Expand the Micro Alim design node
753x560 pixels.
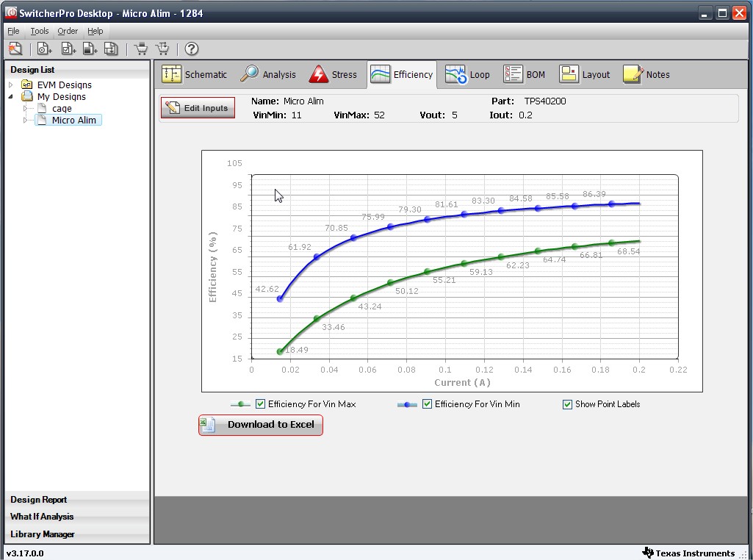coord(25,120)
